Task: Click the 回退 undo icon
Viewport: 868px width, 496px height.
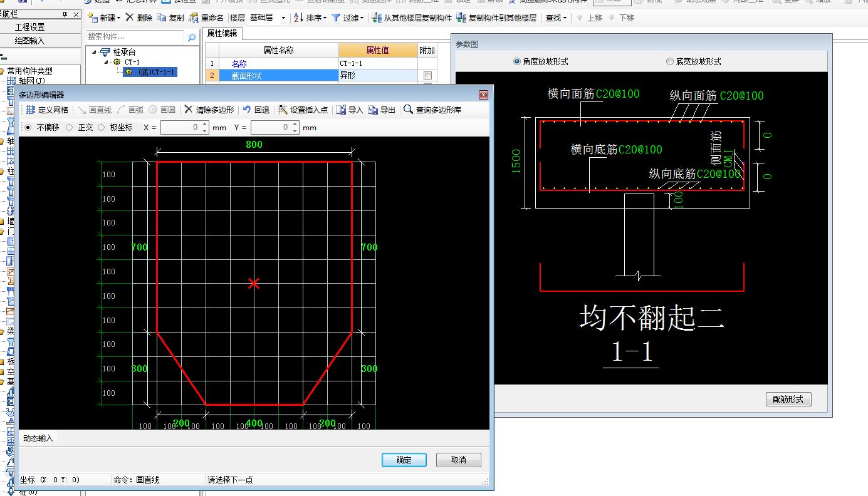Action: [247, 110]
